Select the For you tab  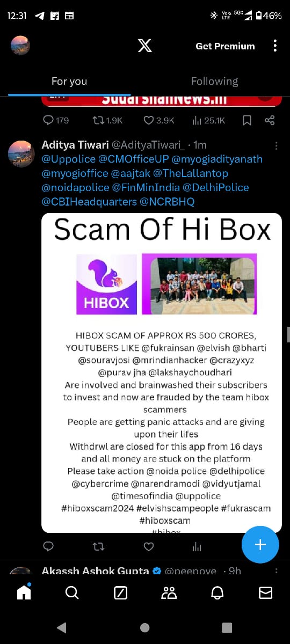(x=69, y=82)
